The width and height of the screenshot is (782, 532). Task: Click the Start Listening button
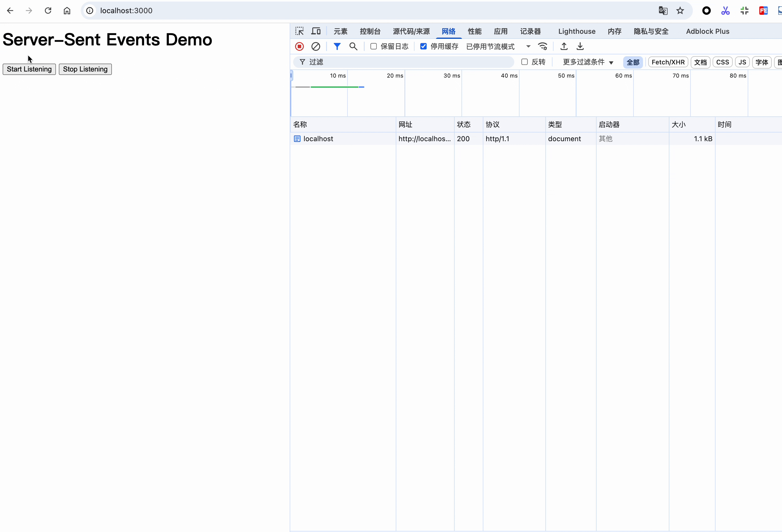coord(29,69)
